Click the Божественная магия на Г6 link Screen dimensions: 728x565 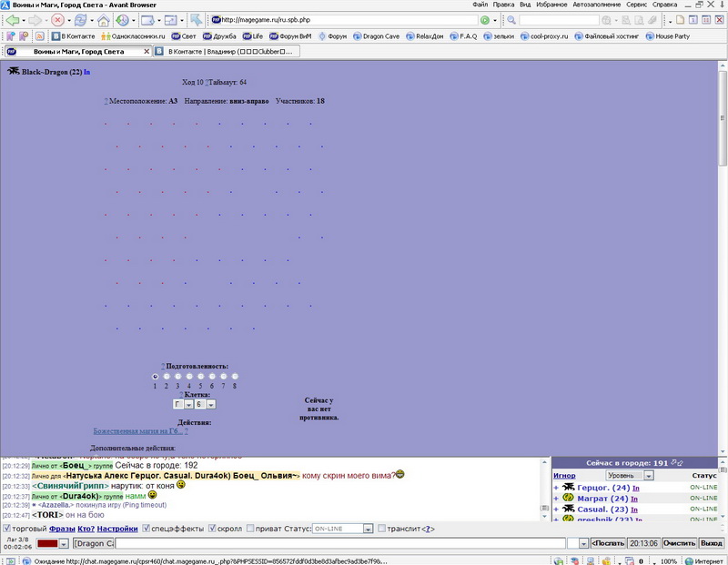coord(138,431)
